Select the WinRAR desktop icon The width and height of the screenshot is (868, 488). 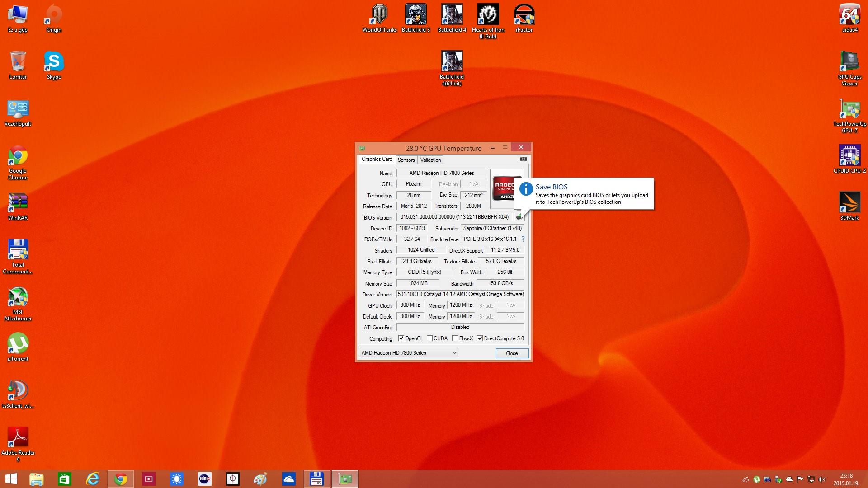tap(18, 206)
